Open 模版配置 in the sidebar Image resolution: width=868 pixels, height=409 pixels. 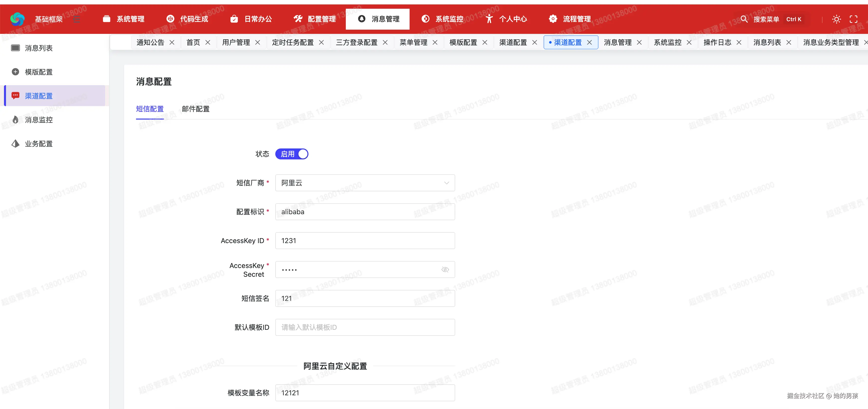pyautogui.click(x=39, y=72)
